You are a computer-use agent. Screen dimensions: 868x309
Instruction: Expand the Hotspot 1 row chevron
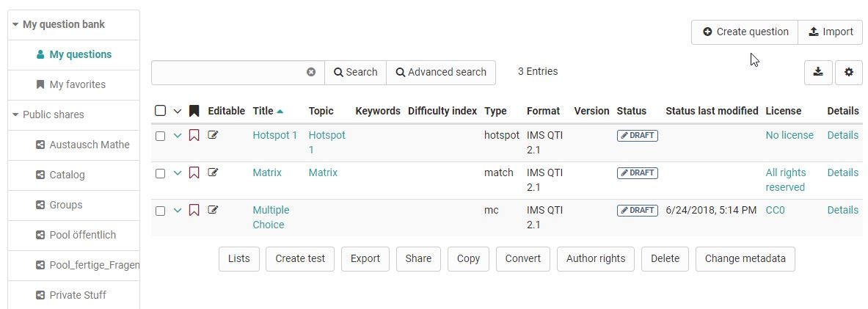coord(178,135)
